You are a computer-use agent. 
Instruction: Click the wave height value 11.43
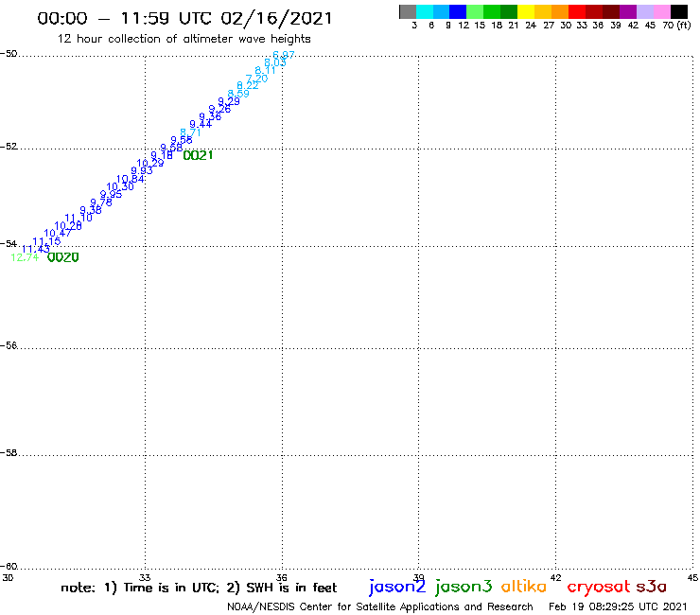point(36,249)
